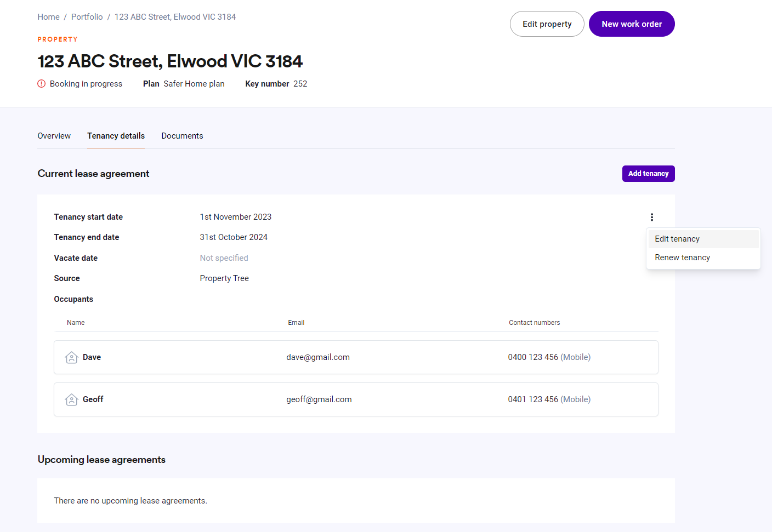Image resolution: width=772 pixels, height=532 pixels.
Task: Open the three-dot tenancy options menu
Action: [x=651, y=218]
